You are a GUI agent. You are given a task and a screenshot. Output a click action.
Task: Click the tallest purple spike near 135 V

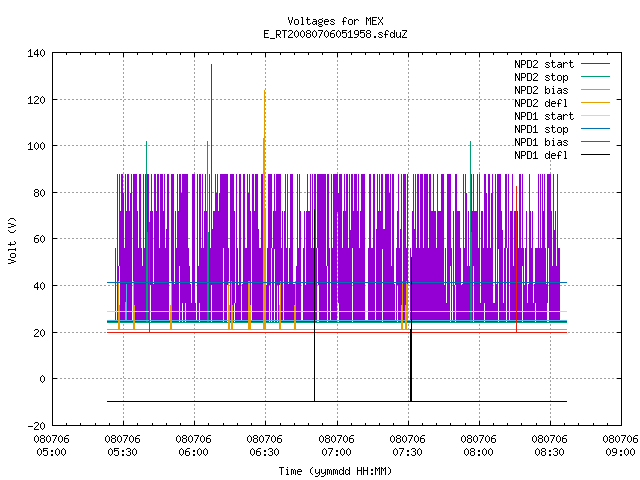(211, 118)
